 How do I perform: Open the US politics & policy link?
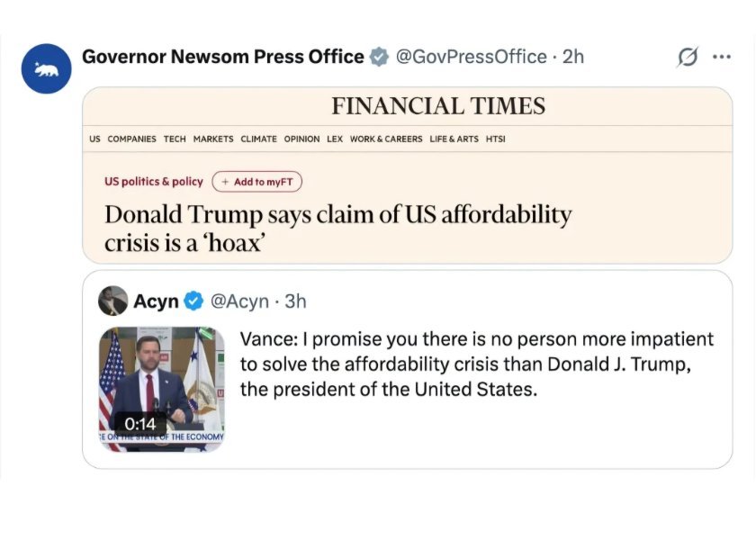click(x=154, y=182)
